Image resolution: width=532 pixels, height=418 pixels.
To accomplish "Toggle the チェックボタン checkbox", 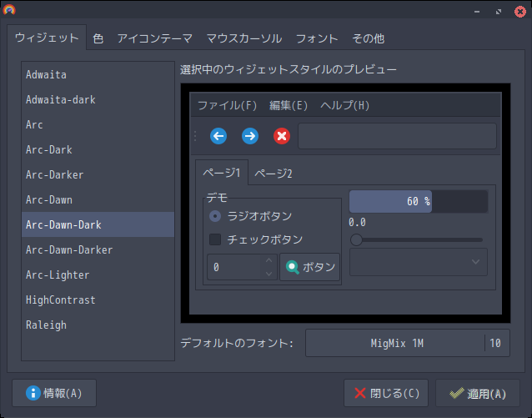I will click(215, 239).
